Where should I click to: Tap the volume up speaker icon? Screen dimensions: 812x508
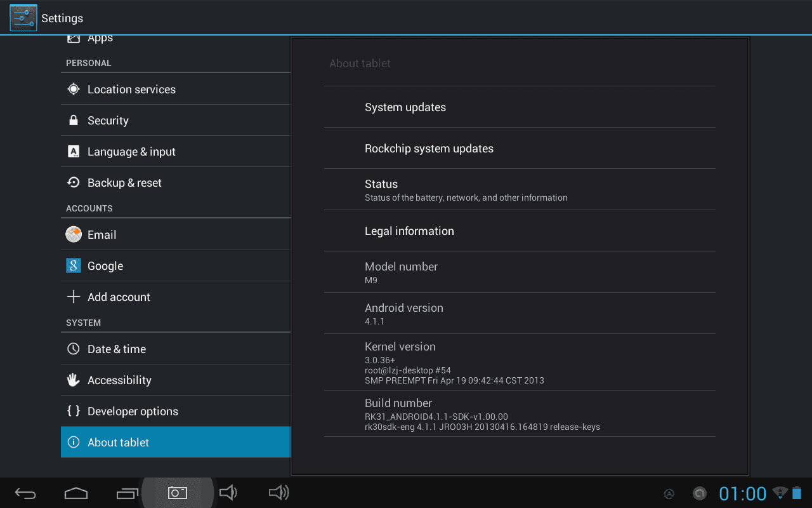pos(279,493)
